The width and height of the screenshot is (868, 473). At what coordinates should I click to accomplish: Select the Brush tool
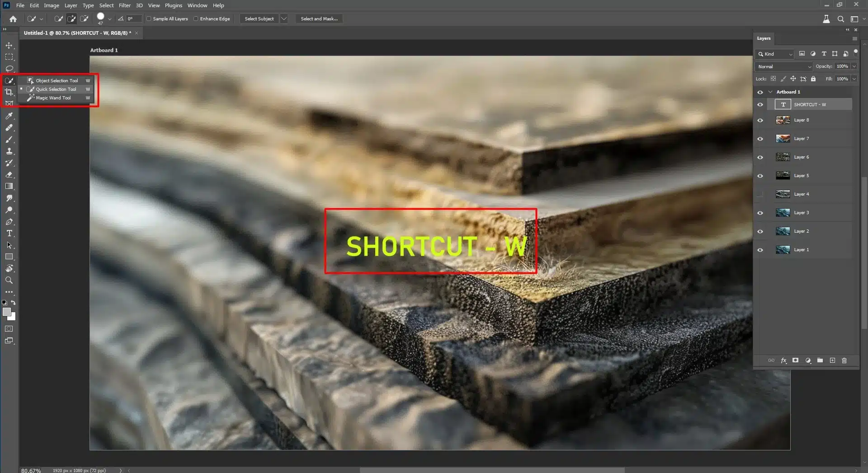(x=9, y=140)
